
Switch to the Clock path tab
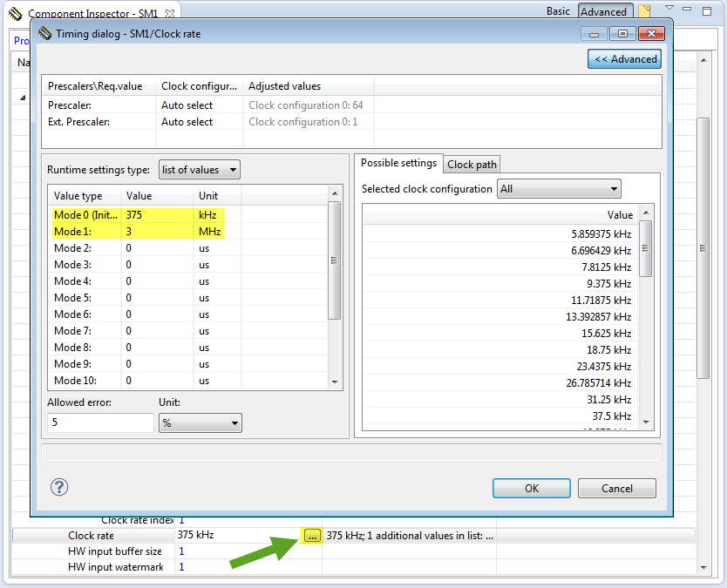click(x=472, y=165)
